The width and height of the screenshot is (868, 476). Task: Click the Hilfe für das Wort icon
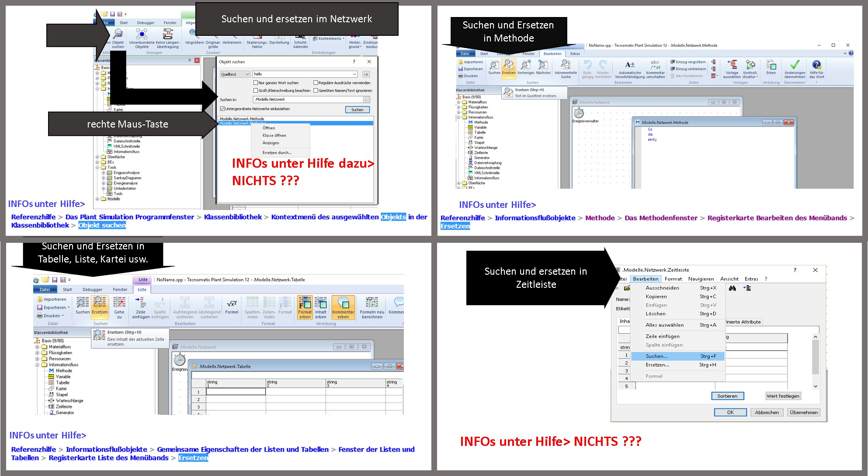point(816,69)
